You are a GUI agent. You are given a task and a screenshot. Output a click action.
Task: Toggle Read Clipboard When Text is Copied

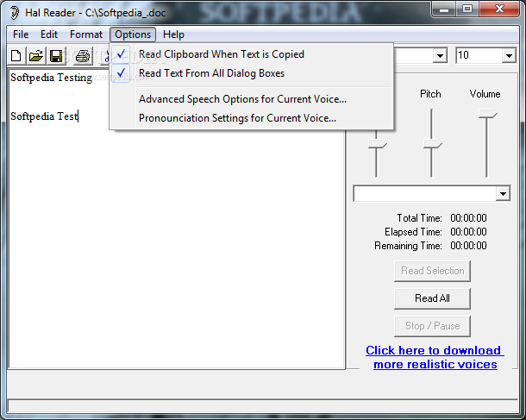click(x=251, y=54)
